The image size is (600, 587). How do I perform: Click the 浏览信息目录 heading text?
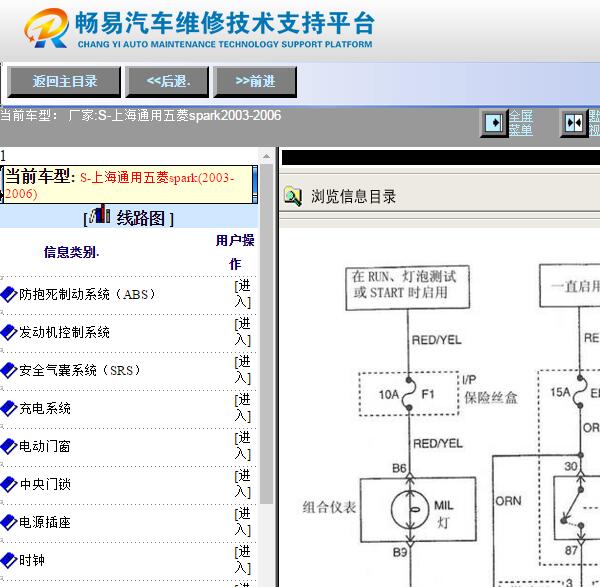coord(353,197)
